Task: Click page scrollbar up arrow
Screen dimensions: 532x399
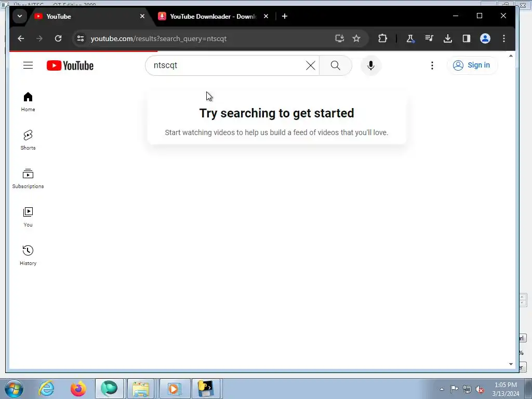Action: point(511,56)
